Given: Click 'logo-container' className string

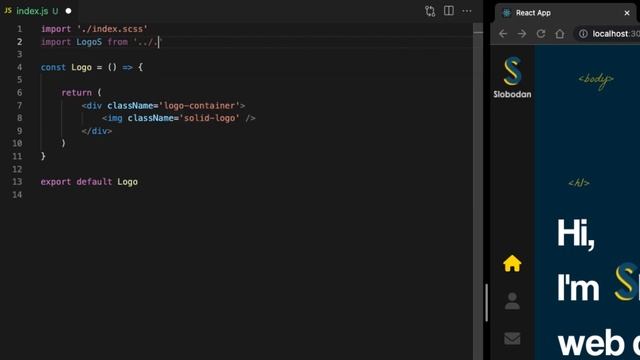Looking at the screenshot, I should [200, 106].
